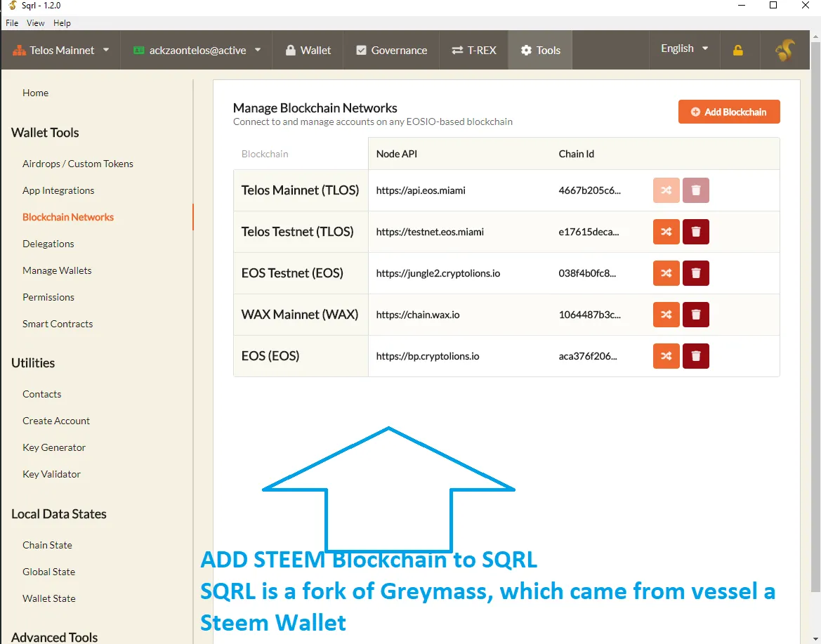This screenshot has height=644, width=821.
Task: Click EOS (EOS) blockchain name
Action: pos(270,355)
